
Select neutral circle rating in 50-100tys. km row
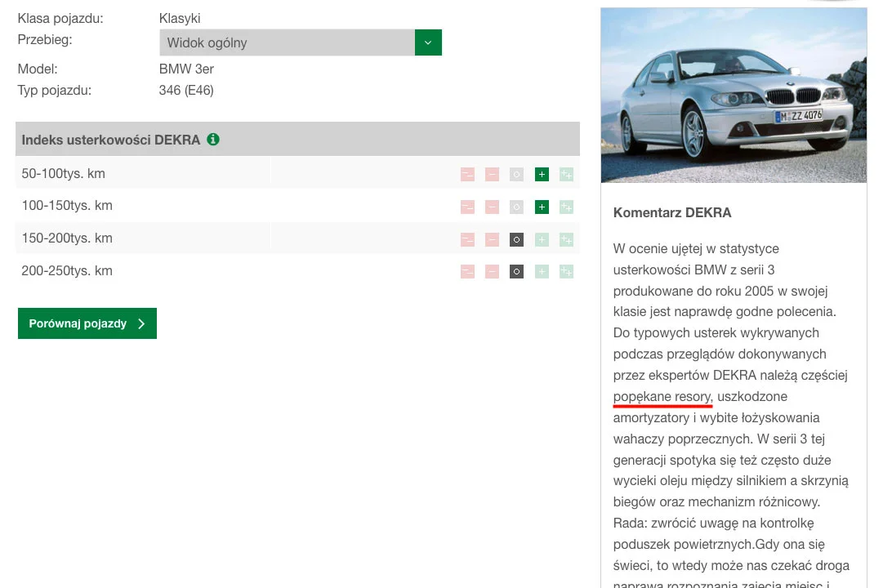tap(516, 175)
